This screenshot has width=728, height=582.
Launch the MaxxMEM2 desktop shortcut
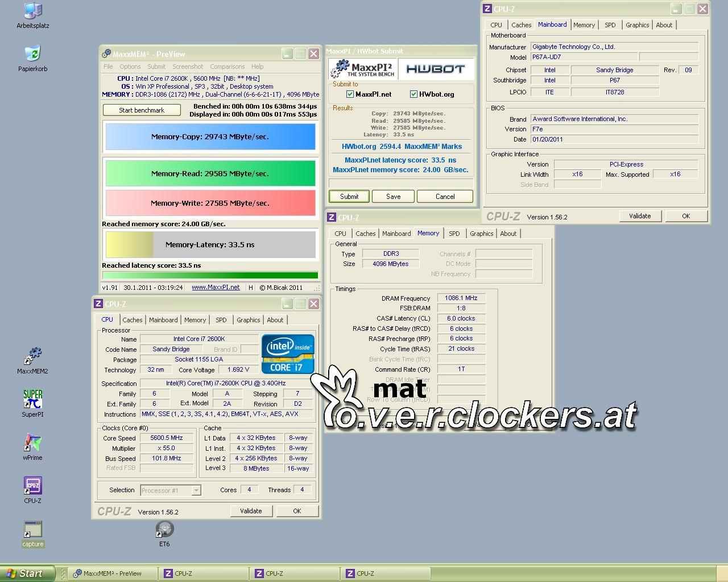[32, 361]
